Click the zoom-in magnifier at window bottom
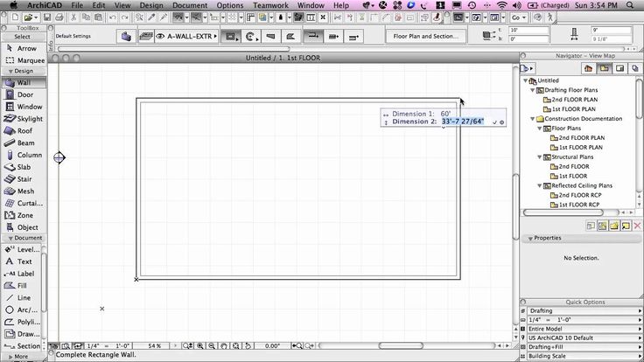 pos(200,346)
